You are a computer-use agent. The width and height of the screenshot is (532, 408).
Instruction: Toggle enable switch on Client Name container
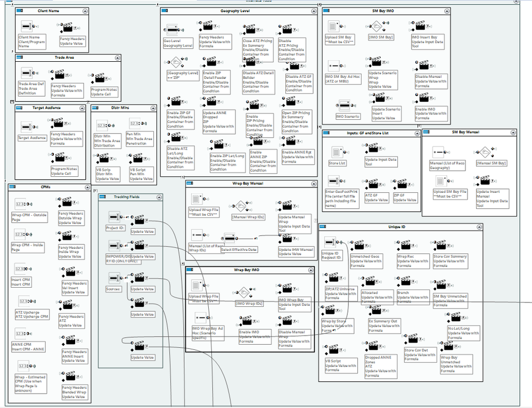(x=19, y=11)
